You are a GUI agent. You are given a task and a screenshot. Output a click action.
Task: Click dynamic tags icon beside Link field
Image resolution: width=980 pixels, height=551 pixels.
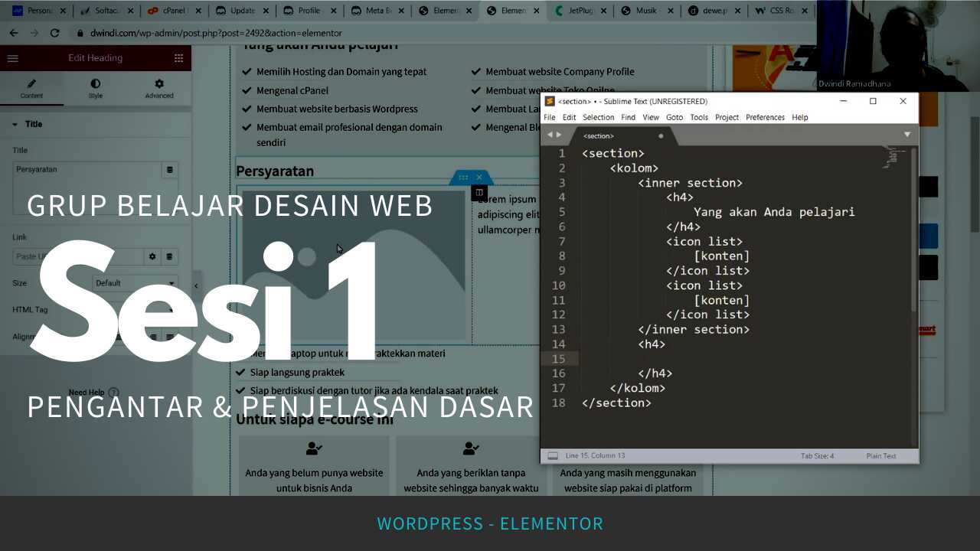click(x=170, y=256)
